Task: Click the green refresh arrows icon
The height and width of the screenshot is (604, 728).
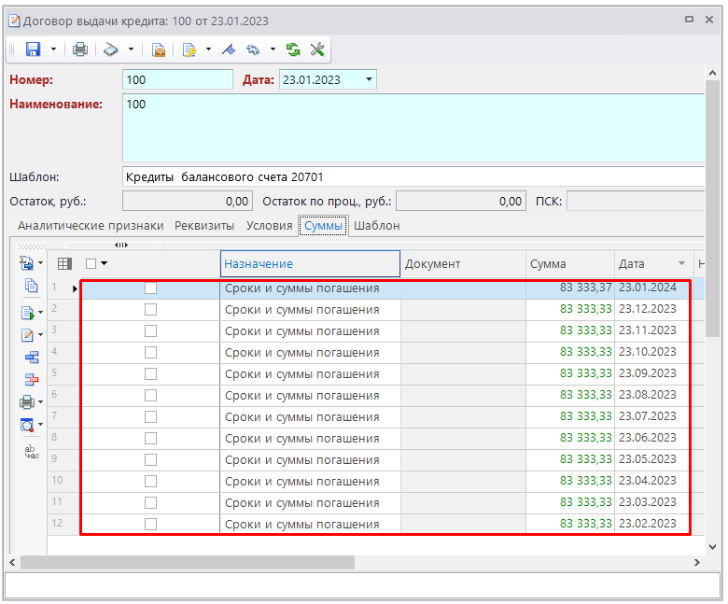Action: [x=293, y=49]
